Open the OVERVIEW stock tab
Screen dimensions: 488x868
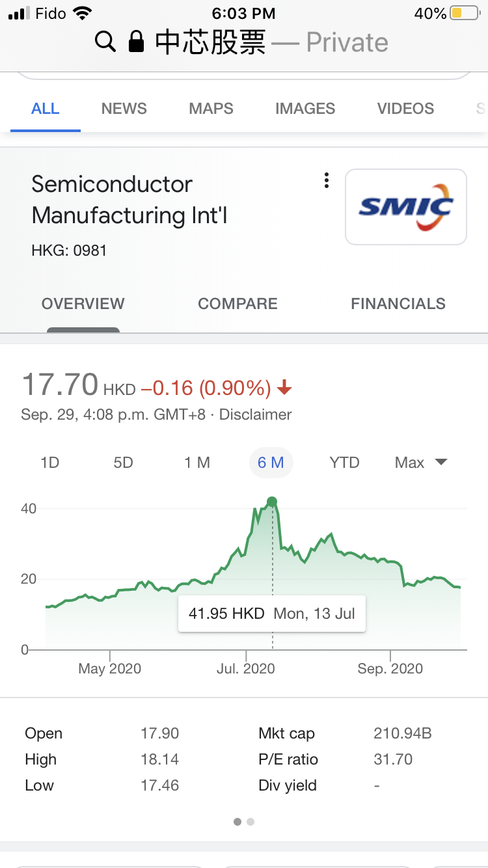pyautogui.click(x=83, y=304)
